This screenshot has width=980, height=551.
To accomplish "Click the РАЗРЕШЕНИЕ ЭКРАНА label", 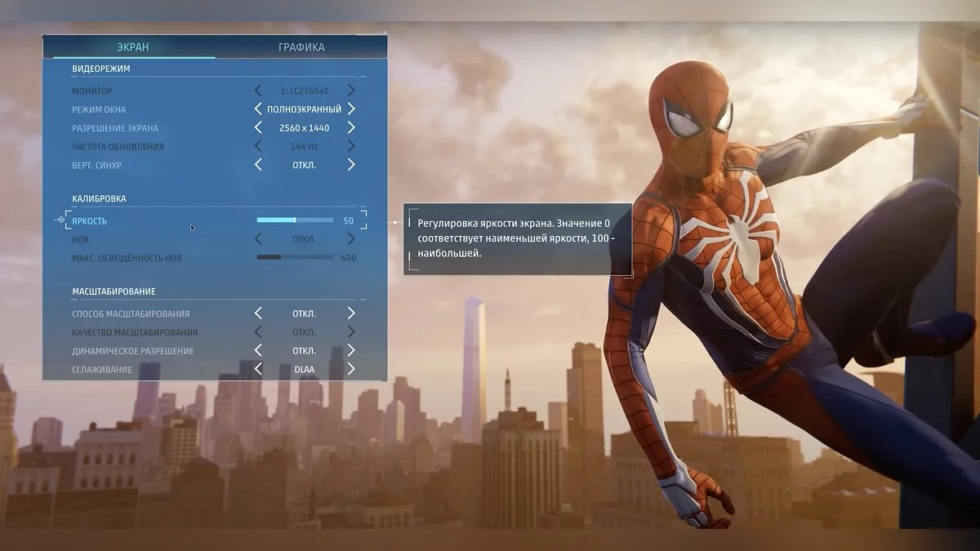I will [115, 128].
